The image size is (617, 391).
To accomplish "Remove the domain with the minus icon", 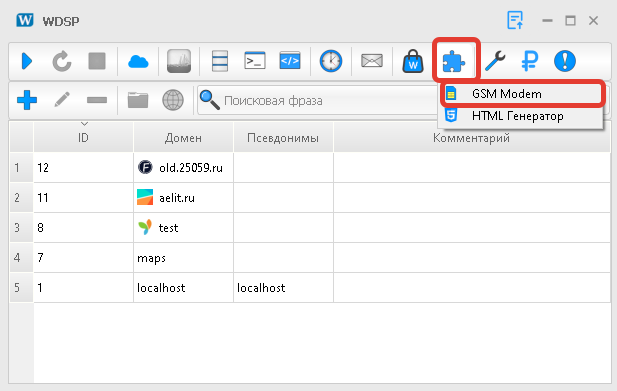I will coord(97,100).
